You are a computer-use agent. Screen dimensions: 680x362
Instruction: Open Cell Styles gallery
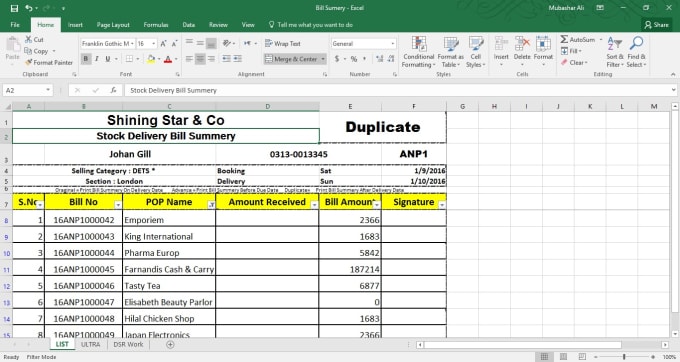tap(476, 52)
